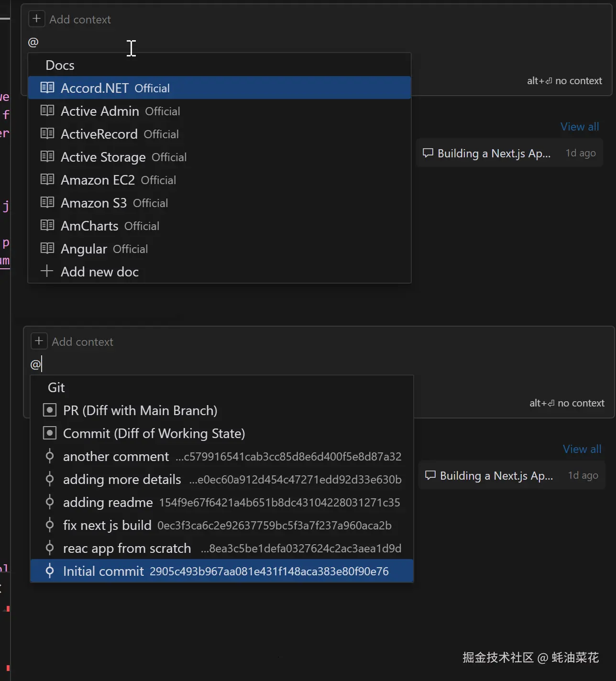Image resolution: width=616 pixels, height=681 pixels.
Task: Click the commit node icon beside Initial commit
Action: (50, 571)
